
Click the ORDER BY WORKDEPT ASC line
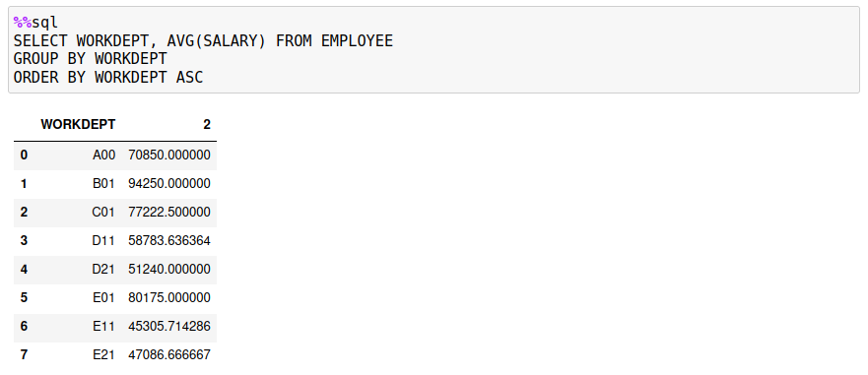[x=108, y=77]
